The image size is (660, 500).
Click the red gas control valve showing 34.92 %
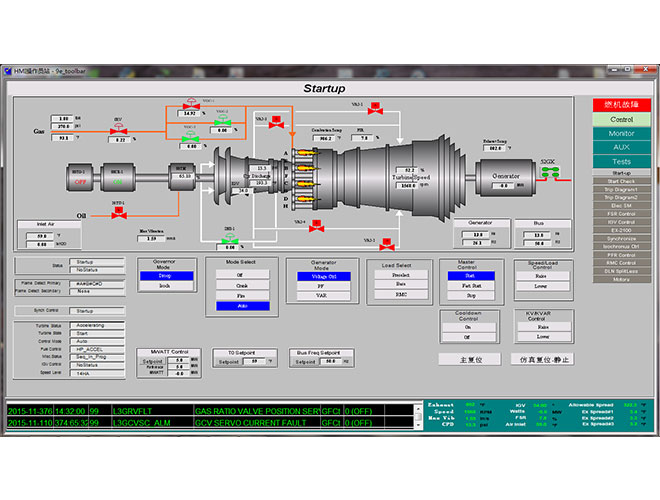191,104
